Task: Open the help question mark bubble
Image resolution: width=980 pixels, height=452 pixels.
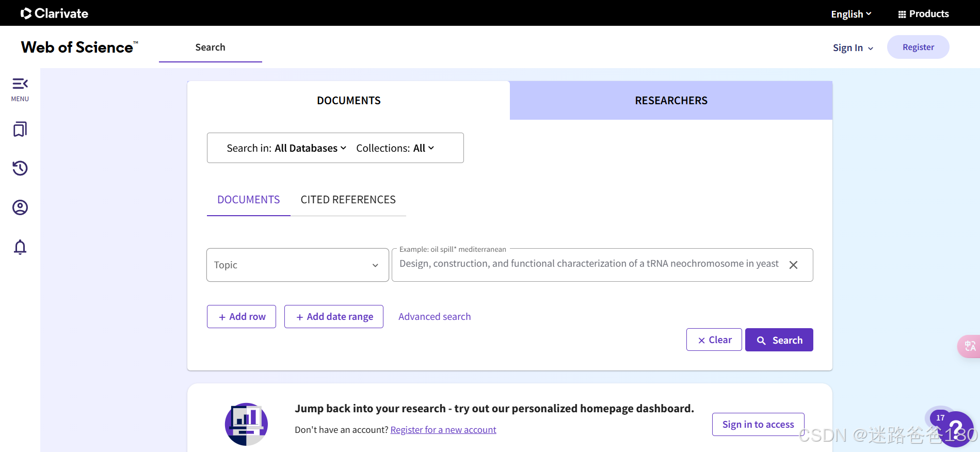Action: [x=956, y=428]
